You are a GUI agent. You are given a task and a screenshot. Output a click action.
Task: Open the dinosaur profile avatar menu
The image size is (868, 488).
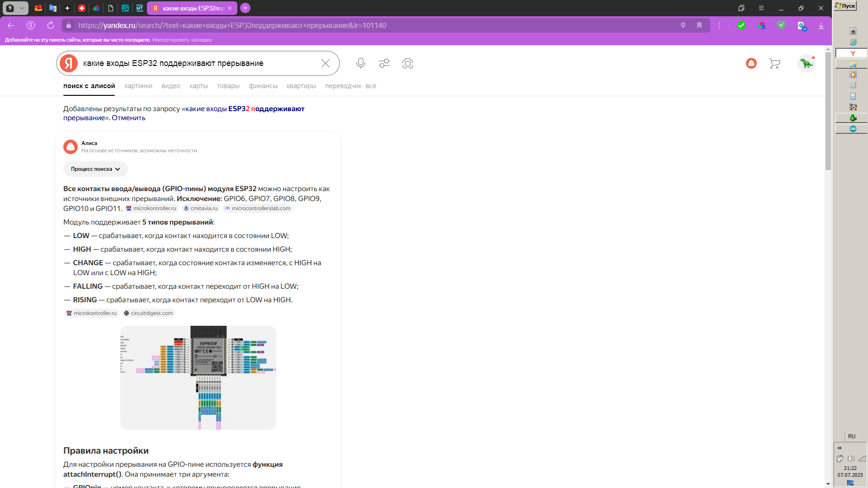click(x=806, y=63)
